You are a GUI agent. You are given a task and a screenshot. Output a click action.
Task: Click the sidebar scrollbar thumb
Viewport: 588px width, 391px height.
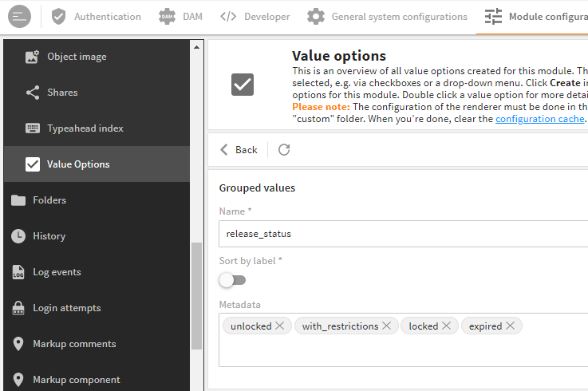pyautogui.click(x=196, y=296)
